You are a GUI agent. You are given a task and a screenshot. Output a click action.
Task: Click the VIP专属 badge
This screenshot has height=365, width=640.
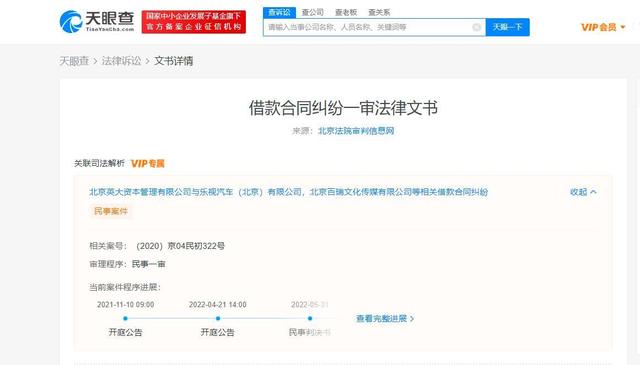(x=148, y=164)
